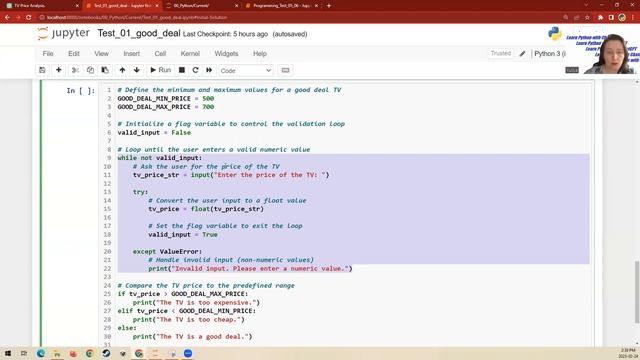Move the selected cell up

click(x=122, y=70)
